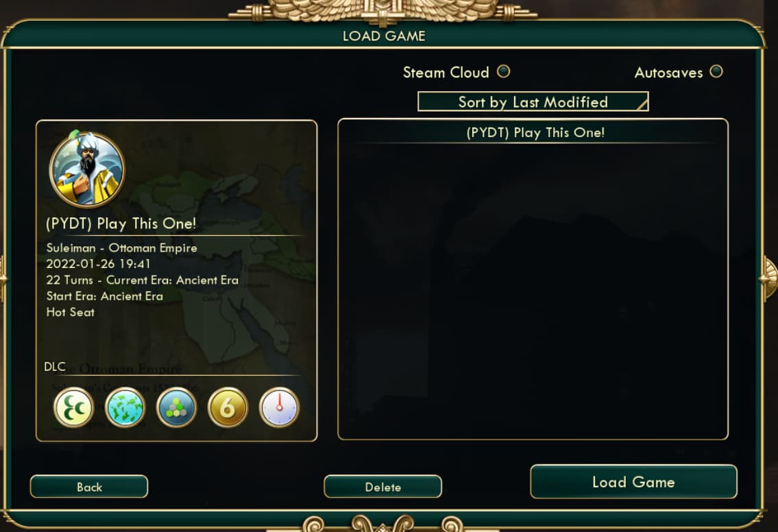This screenshot has width=778, height=532.
Task: Click the Suleiman leader portrait
Action: point(87,169)
